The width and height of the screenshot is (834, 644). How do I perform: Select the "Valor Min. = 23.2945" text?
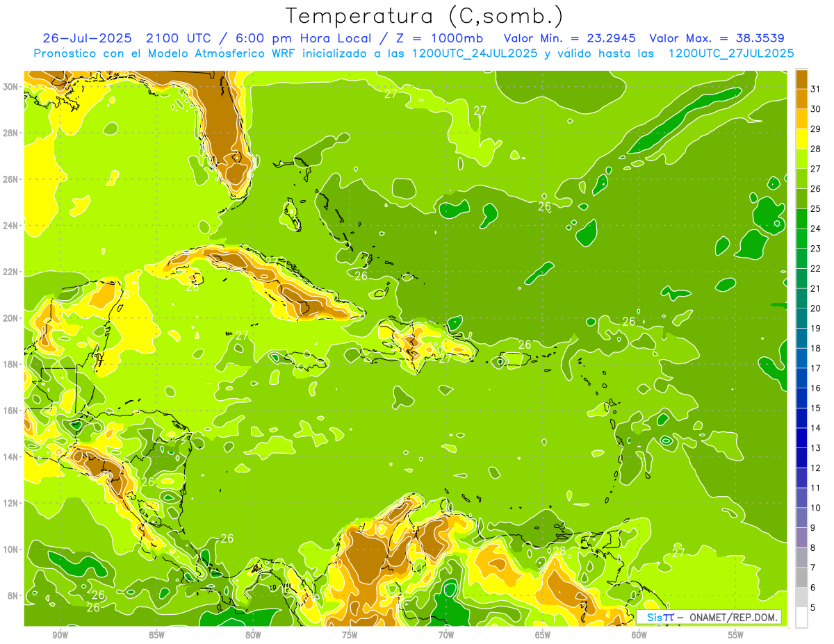(569, 38)
